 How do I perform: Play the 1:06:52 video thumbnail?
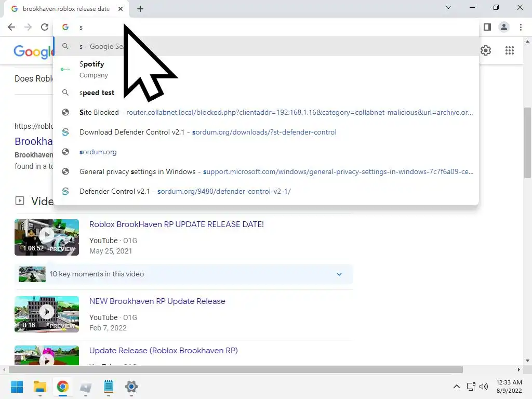[47, 237]
